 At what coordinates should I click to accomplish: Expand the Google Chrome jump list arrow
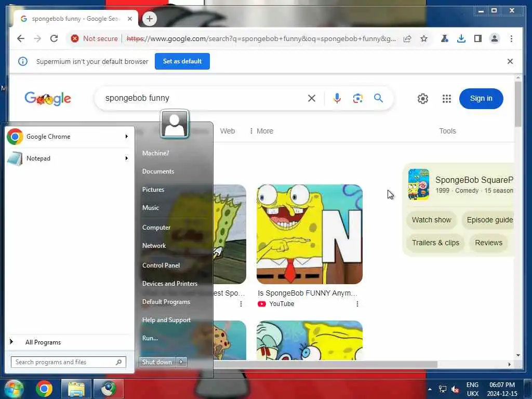[x=127, y=137]
